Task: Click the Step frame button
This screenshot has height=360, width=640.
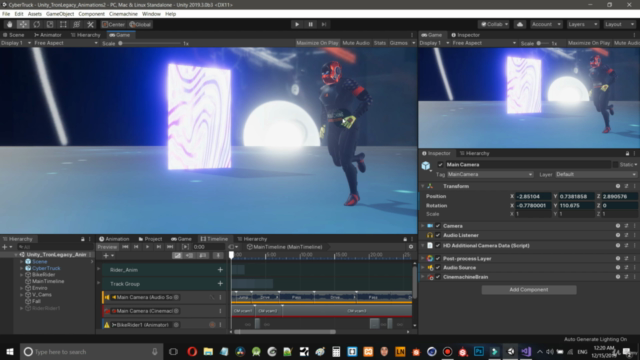Action: tap(324, 24)
